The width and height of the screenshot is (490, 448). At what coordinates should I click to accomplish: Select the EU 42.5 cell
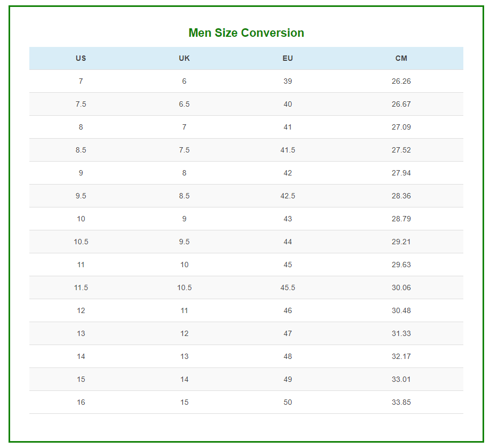(x=288, y=196)
